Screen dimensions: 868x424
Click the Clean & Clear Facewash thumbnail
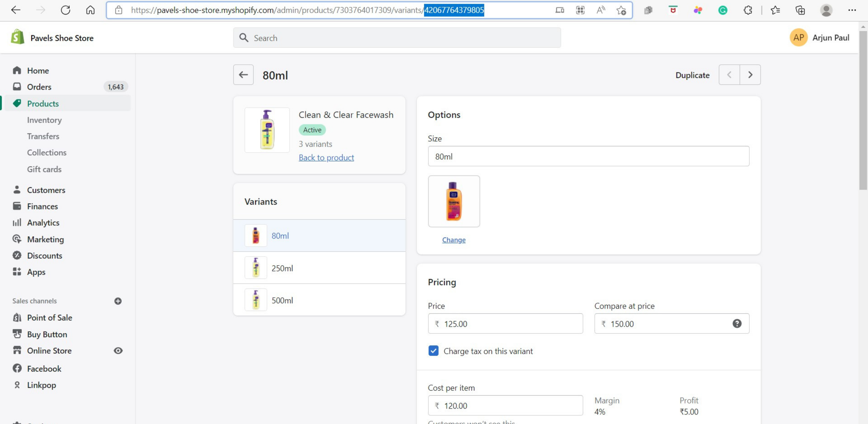tap(267, 130)
